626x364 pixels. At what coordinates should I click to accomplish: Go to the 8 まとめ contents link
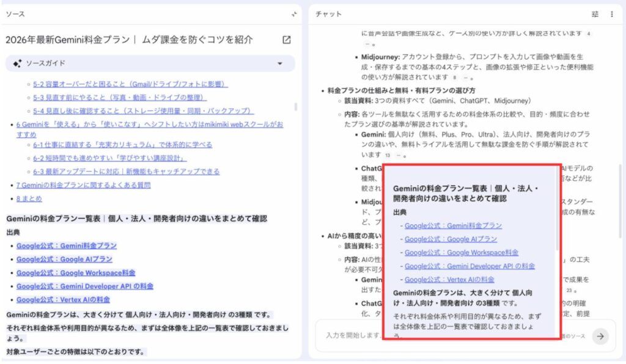29,198
